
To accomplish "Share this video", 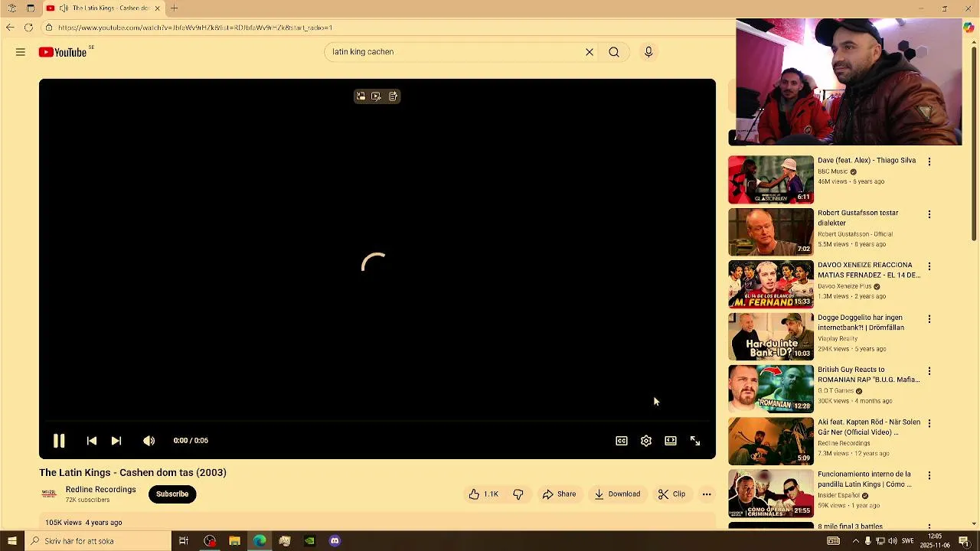I will 559,494.
